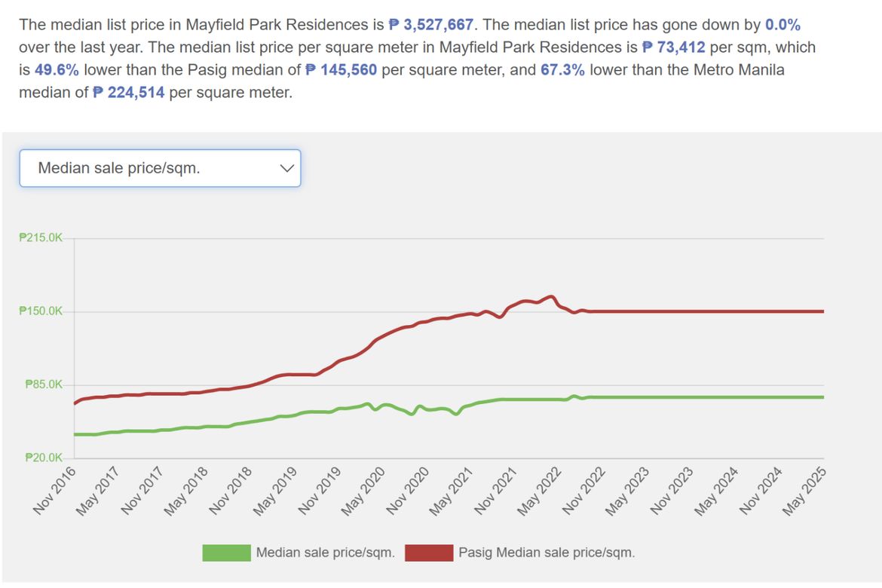Click the Nov 2017 x-axis label

click(142, 490)
